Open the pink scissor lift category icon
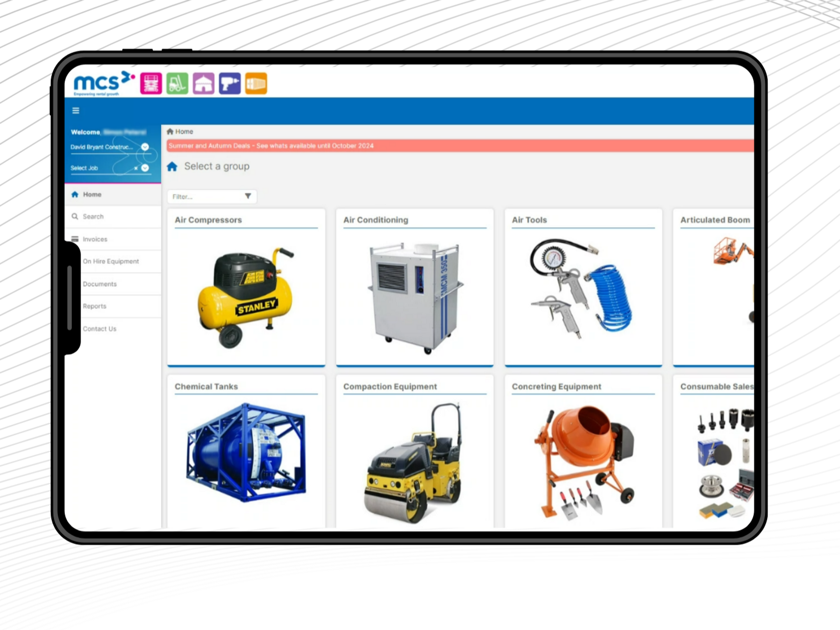Viewport: 840px width, 630px height. pyautogui.click(x=151, y=84)
